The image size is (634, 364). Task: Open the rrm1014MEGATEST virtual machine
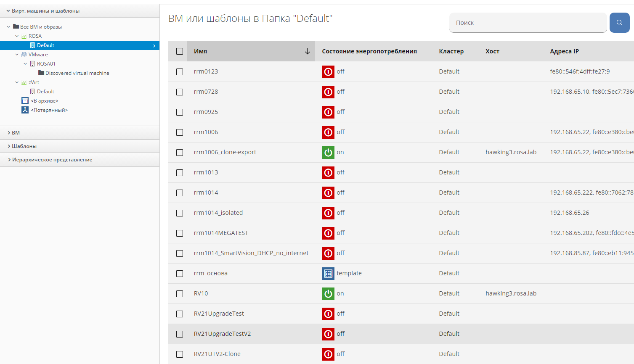click(x=221, y=233)
